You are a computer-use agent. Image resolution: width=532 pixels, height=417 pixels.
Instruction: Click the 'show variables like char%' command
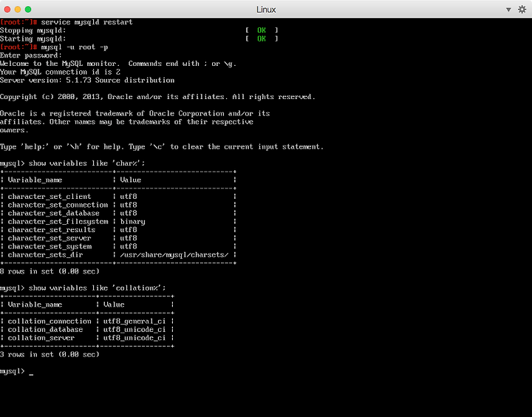(x=87, y=163)
